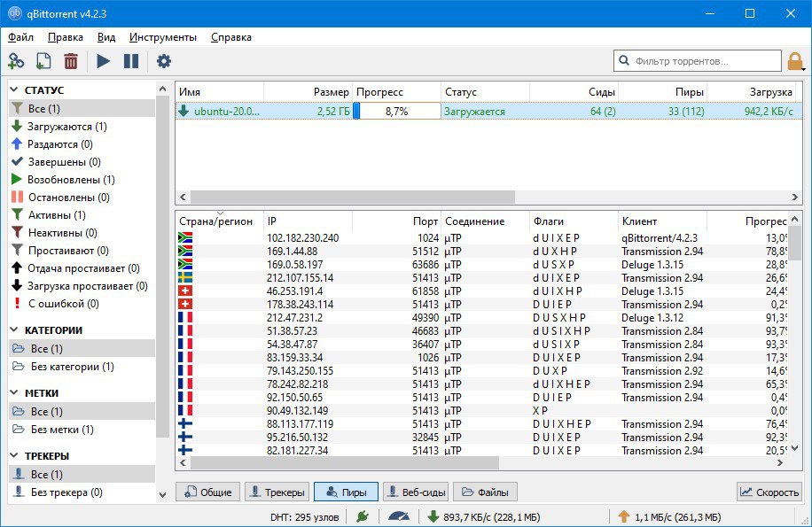Open the Файлы tab
Viewport: 812px width, 527px height.
[x=485, y=492]
